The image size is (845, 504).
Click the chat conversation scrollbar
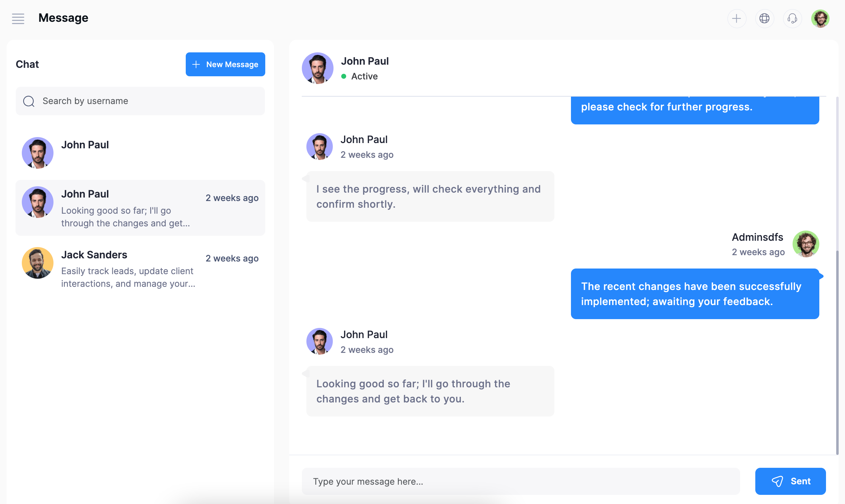837,351
